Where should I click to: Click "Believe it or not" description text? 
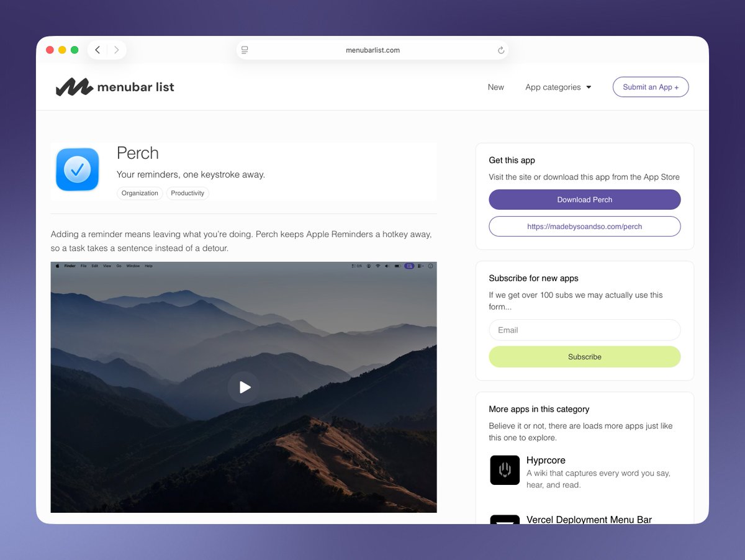[x=580, y=431]
